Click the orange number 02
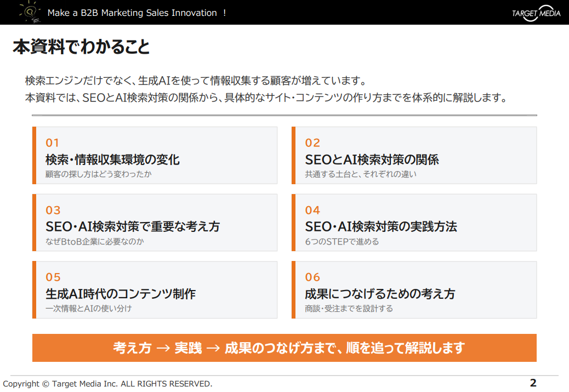Screen dimensions: 569x392 click(312, 143)
